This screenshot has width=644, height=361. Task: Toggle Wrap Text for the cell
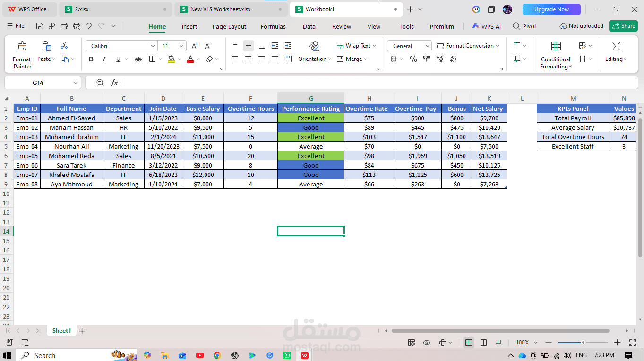[356, 46]
